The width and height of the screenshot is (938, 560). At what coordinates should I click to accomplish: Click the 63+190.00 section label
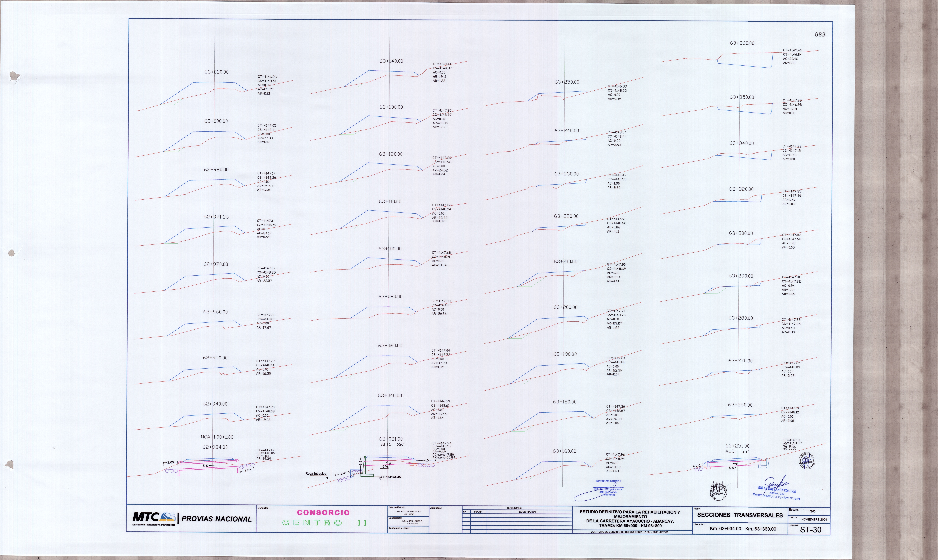pyautogui.click(x=565, y=354)
